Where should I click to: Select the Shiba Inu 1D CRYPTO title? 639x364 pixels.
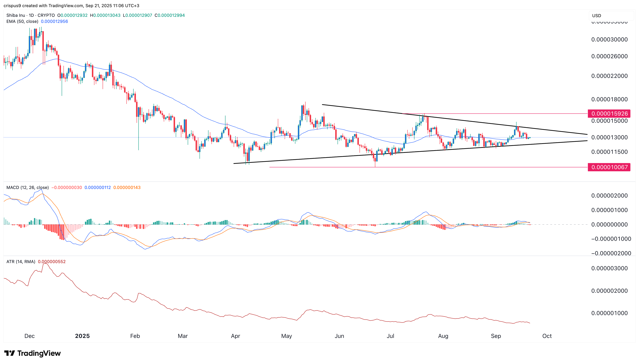point(30,15)
